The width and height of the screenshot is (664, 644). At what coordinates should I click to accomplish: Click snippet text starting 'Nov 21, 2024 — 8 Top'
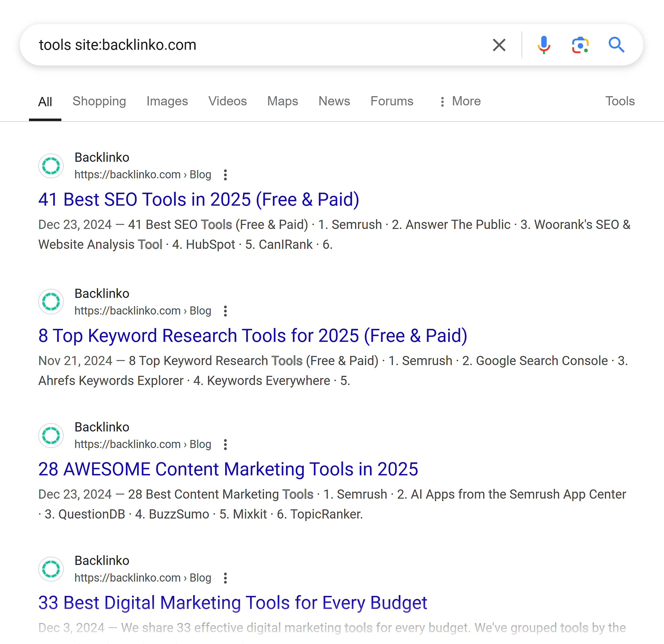point(333,371)
